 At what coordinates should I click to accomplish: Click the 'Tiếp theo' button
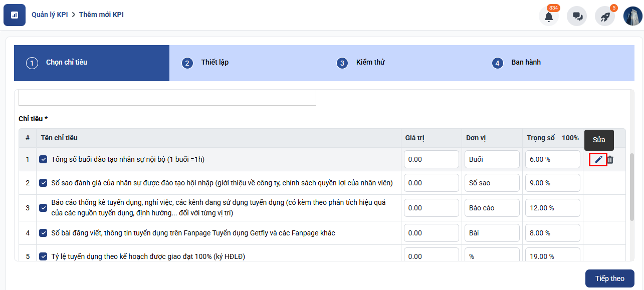[x=609, y=278]
